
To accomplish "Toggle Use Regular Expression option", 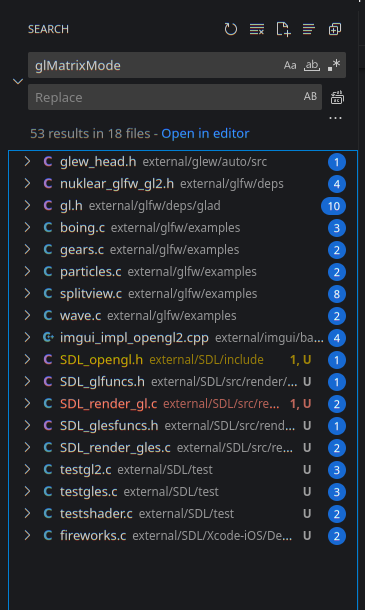I will pyautogui.click(x=334, y=65).
